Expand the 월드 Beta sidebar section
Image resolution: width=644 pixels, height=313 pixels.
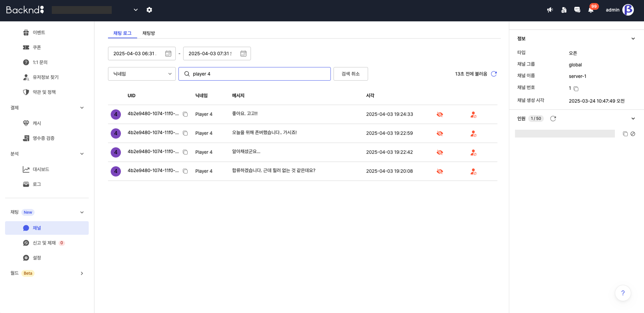pos(82,273)
